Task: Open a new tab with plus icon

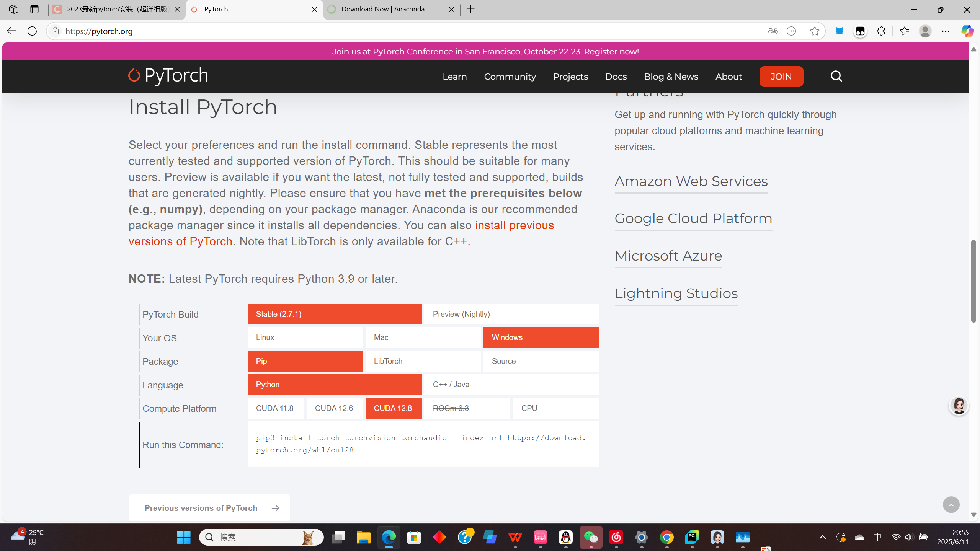Action: click(471, 9)
